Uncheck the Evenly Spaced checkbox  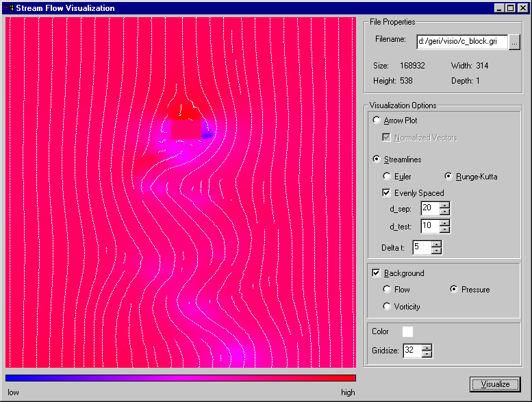387,193
